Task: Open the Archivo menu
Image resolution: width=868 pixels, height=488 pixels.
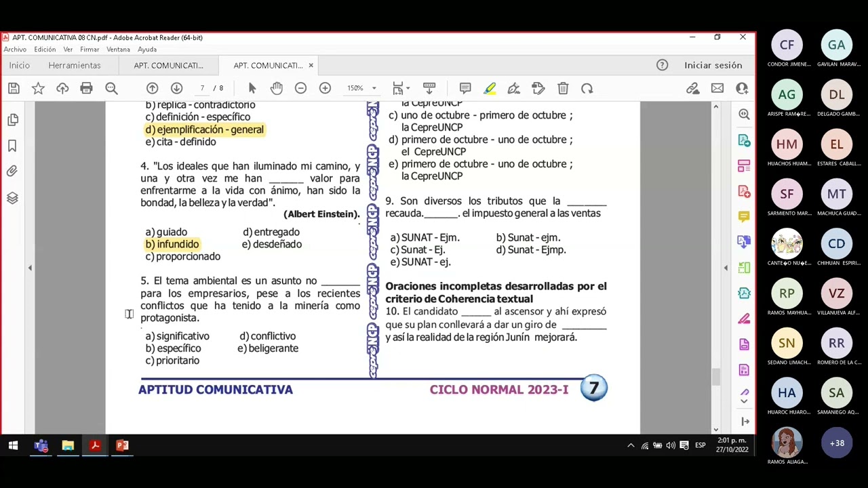Action: pyautogui.click(x=15, y=49)
